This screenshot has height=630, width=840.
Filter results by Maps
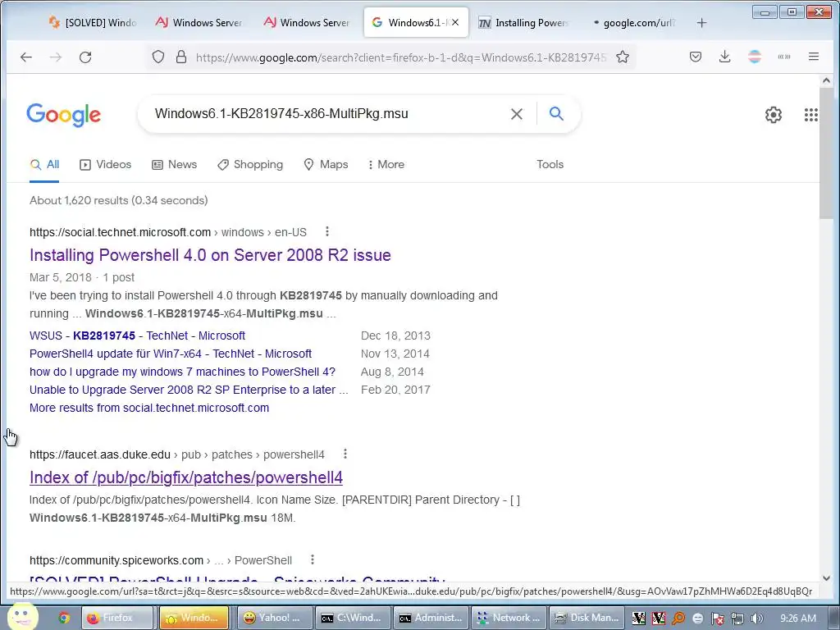[x=326, y=164]
